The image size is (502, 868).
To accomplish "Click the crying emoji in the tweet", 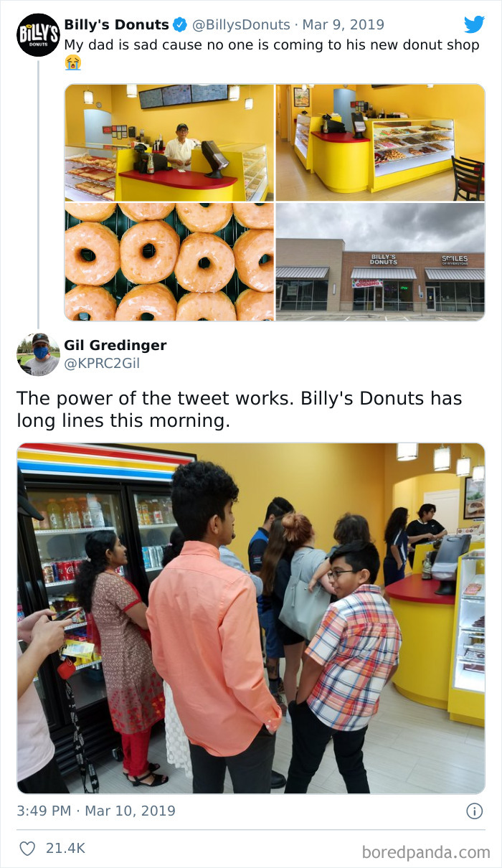I will tap(72, 62).
